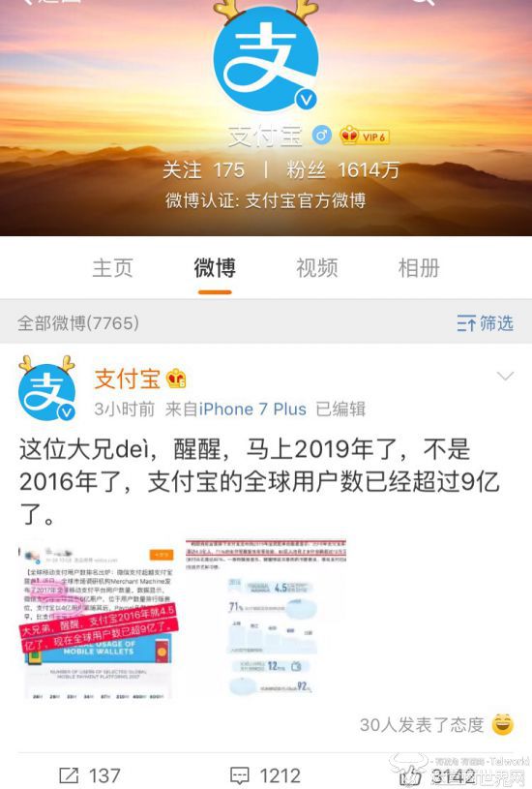Open the VIP 6 crown badge
Viewport: 532px width, 789px height.
[365, 136]
